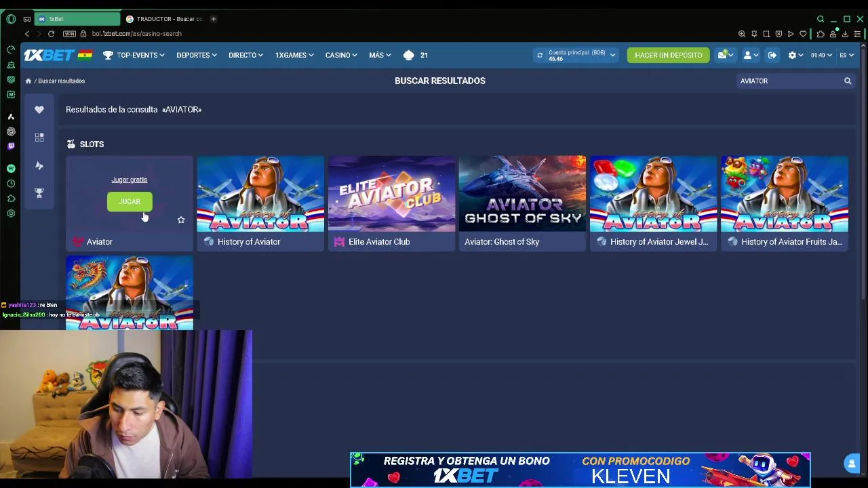Expand 1XGAMES menu
The image size is (868, 488).
click(x=294, y=55)
